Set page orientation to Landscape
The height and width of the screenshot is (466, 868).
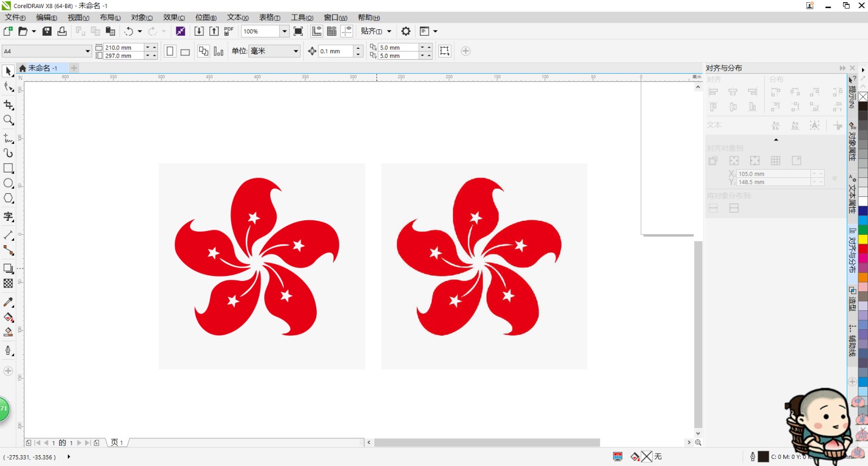[185, 51]
